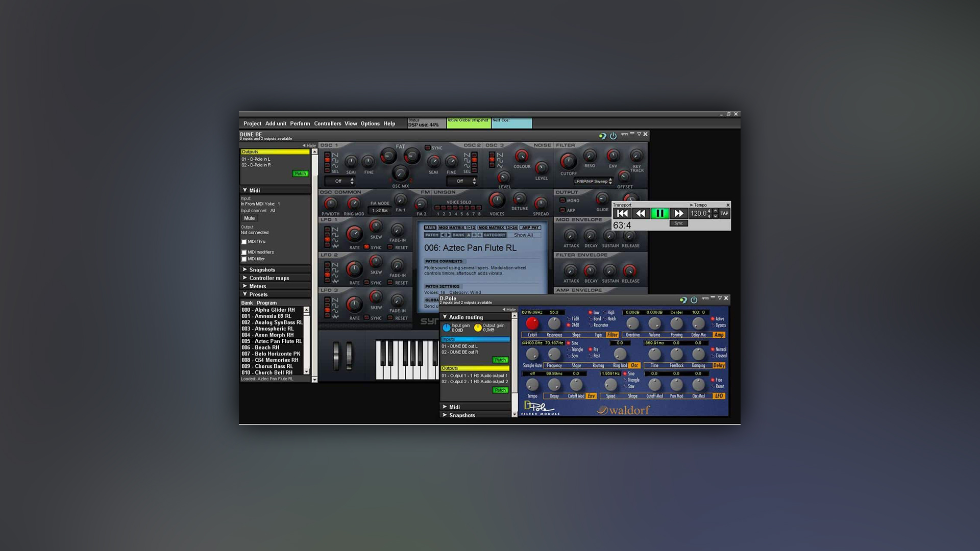Click the yellow Output gain color knob
The height and width of the screenshot is (551, 980).
[477, 327]
